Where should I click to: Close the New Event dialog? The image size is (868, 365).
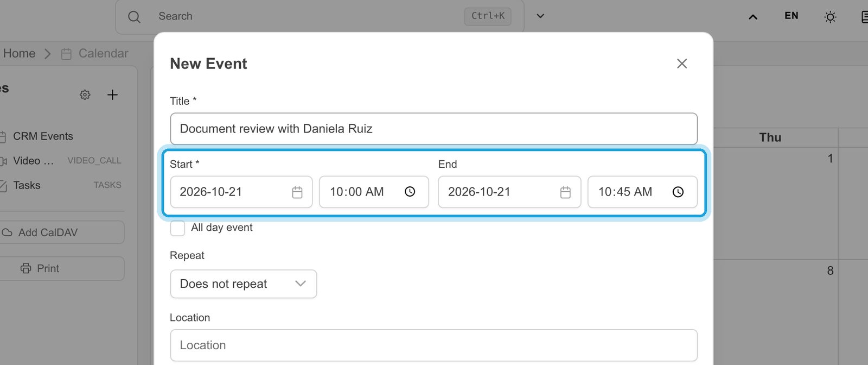pos(682,64)
